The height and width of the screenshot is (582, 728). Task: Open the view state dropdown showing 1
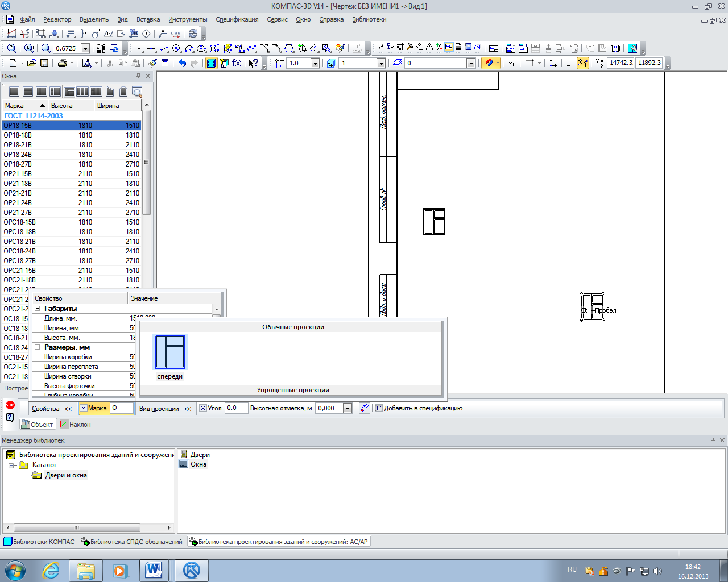click(381, 63)
